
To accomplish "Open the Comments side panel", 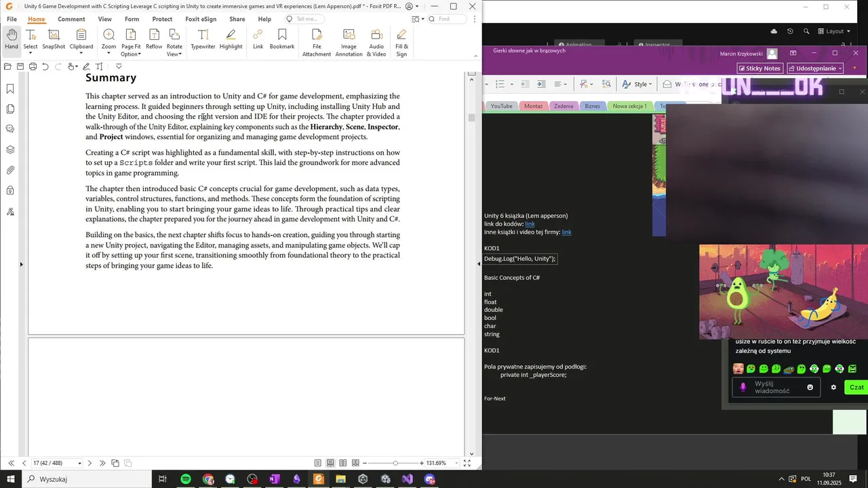I will click(x=10, y=129).
